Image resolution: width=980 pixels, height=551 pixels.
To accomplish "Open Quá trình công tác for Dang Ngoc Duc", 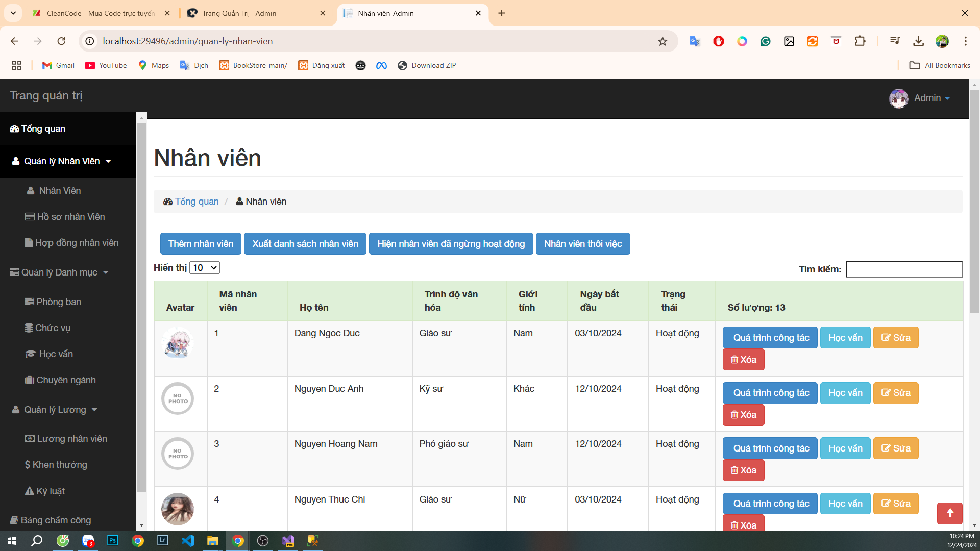I will [x=770, y=338].
